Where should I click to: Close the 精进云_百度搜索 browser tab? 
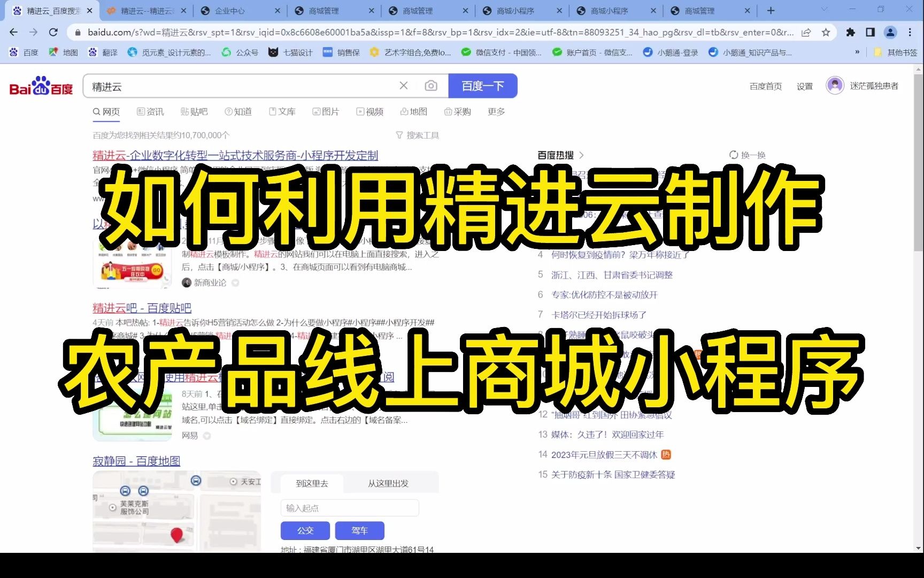point(89,10)
